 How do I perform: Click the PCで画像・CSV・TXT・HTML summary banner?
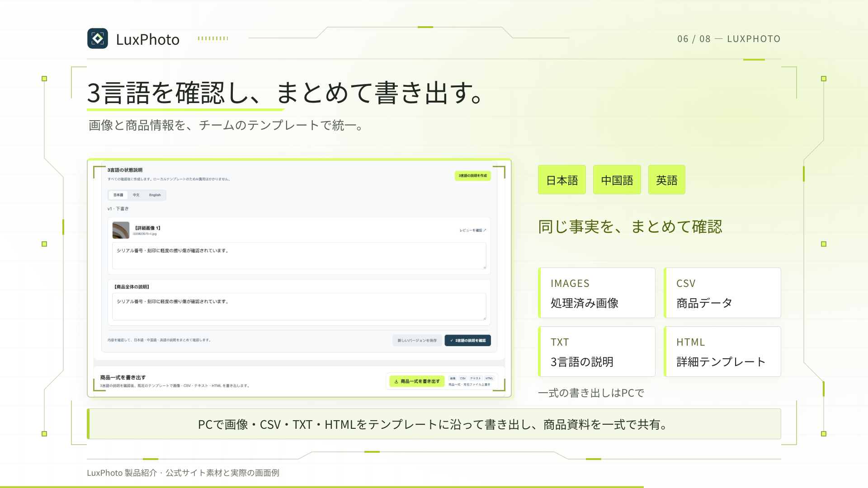[x=434, y=424]
